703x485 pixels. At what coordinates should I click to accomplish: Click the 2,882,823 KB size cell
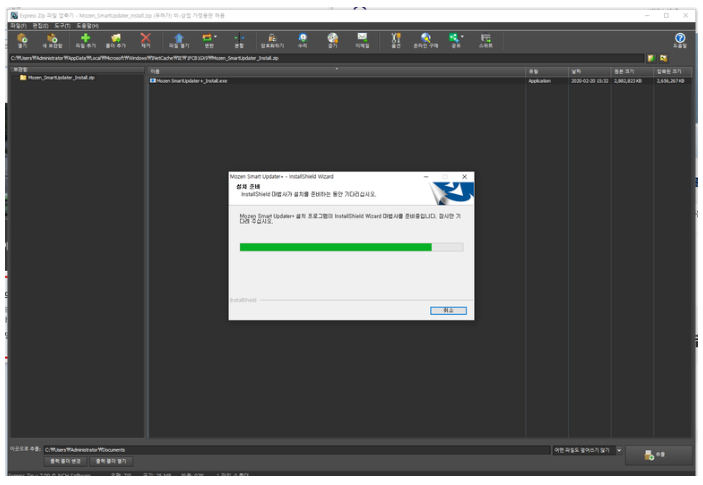coord(628,81)
